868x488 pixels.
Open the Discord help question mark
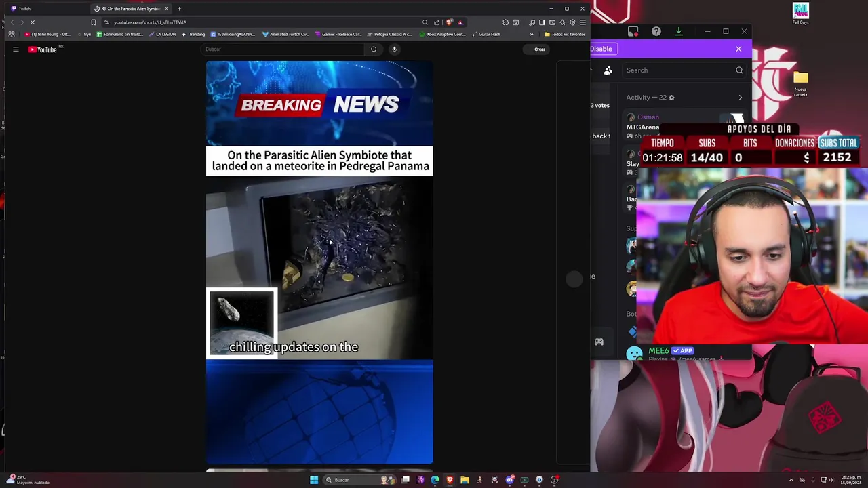tap(656, 31)
